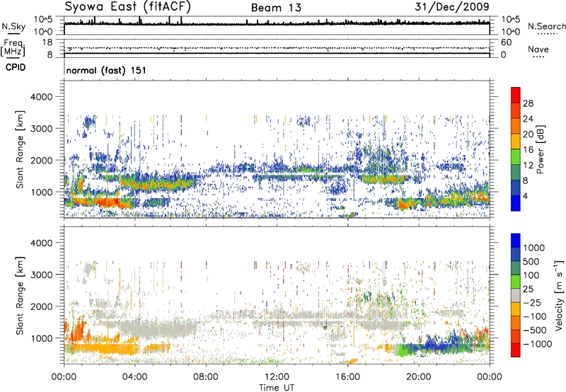Click the 'Velocity [m s-1]' color bar label
Viewport: 566px width, 392px height.
559,295
